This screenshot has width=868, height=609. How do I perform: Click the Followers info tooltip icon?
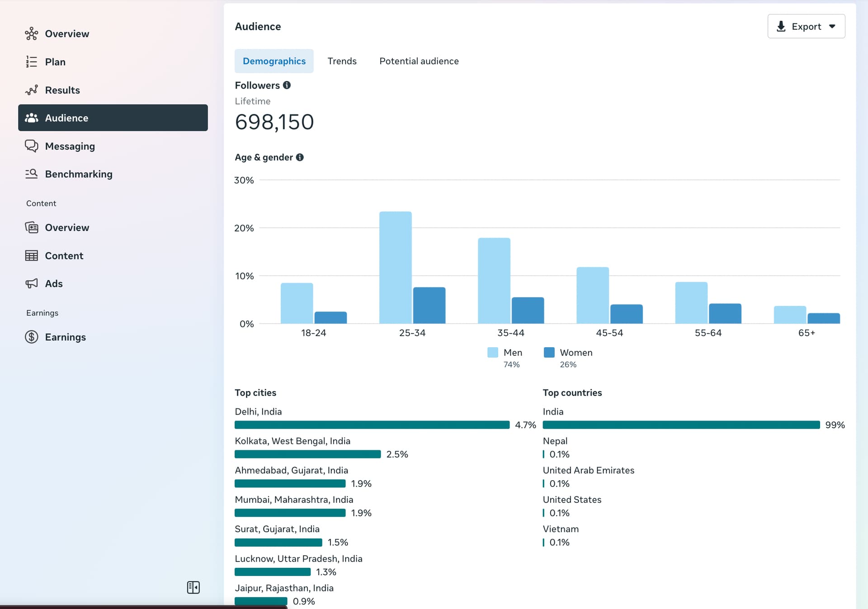coord(287,85)
